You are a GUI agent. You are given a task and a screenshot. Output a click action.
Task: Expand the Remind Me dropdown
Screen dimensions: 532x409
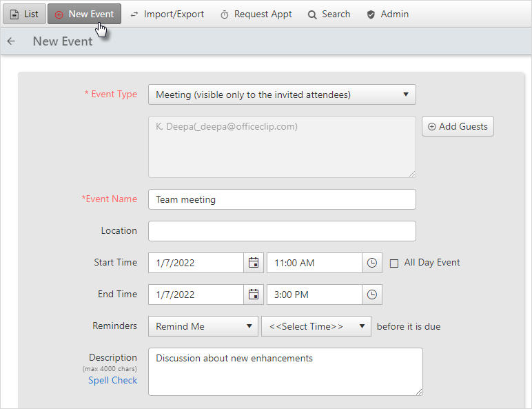click(x=203, y=326)
